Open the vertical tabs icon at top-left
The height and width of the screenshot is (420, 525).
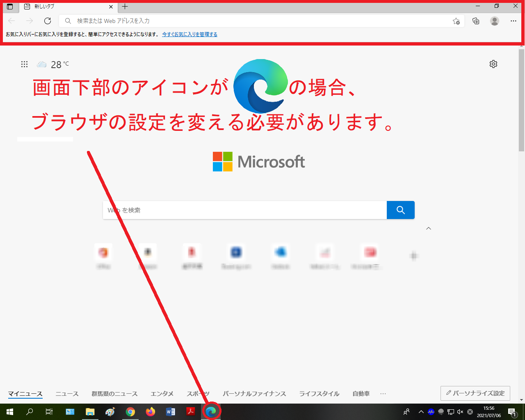tap(10, 7)
